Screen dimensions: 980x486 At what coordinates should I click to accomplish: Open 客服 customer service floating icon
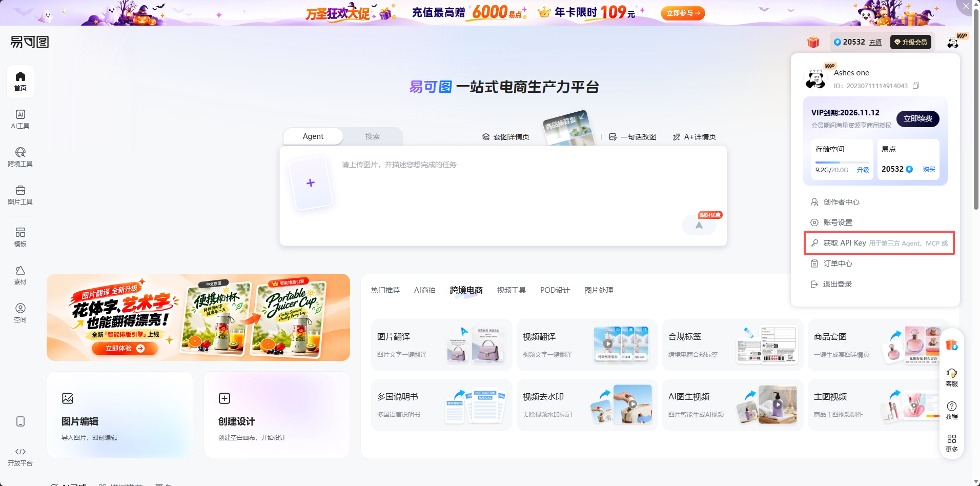952,377
